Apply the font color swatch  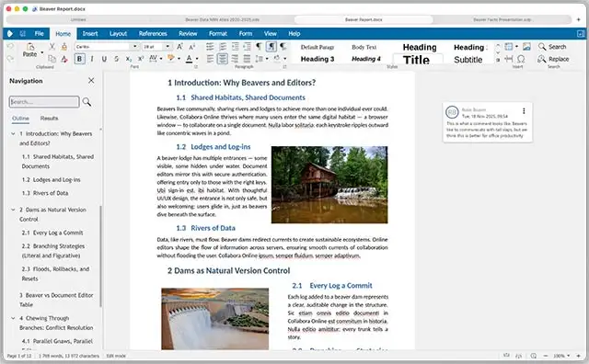tap(190, 59)
